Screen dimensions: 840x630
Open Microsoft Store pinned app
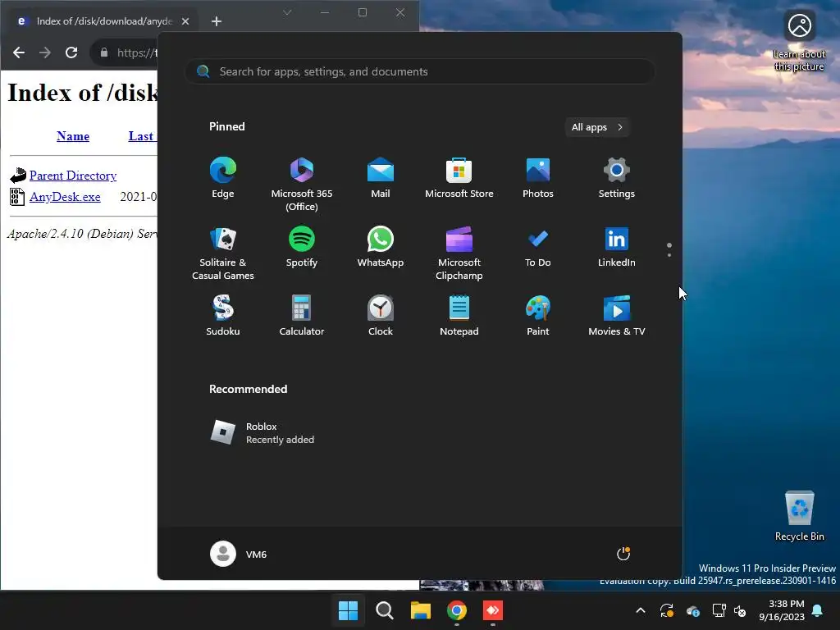point(459,177)
